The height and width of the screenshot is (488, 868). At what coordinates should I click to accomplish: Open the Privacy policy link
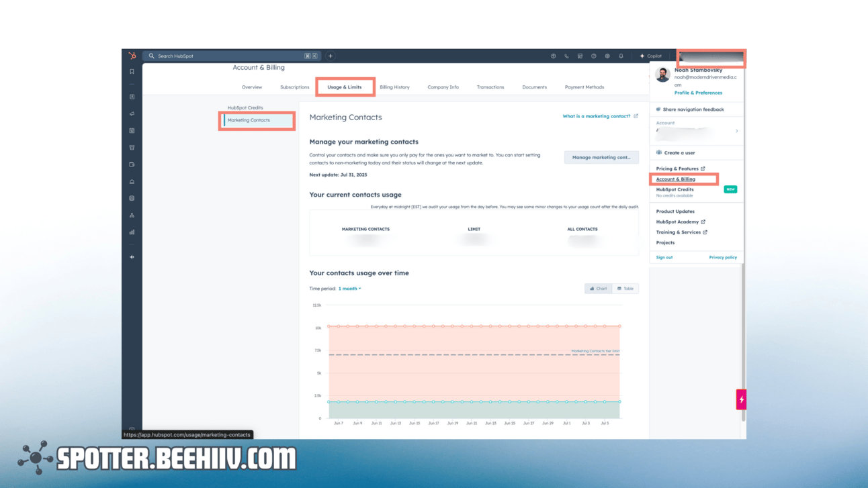point(723,257)
